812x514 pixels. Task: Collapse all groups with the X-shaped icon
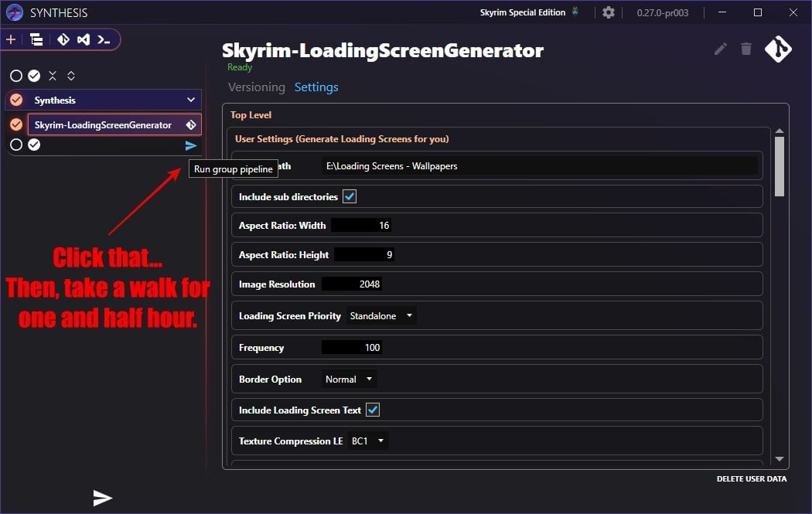[x=53, y=76]
